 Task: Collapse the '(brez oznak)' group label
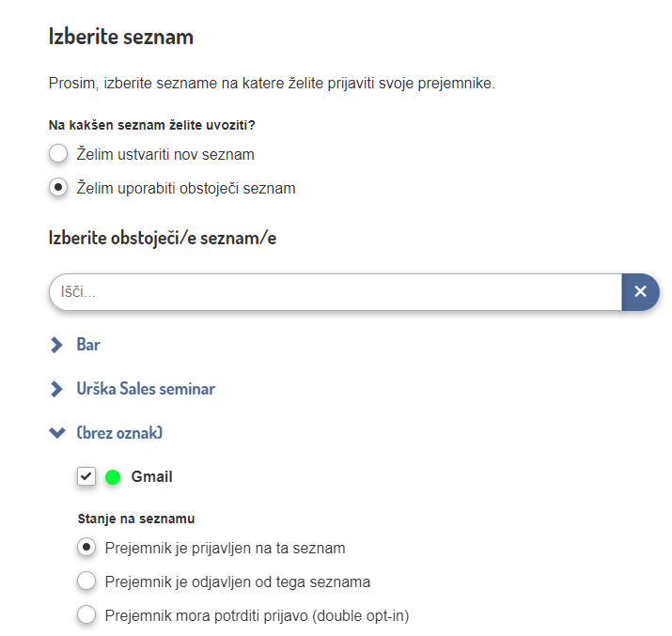[119, 433]
